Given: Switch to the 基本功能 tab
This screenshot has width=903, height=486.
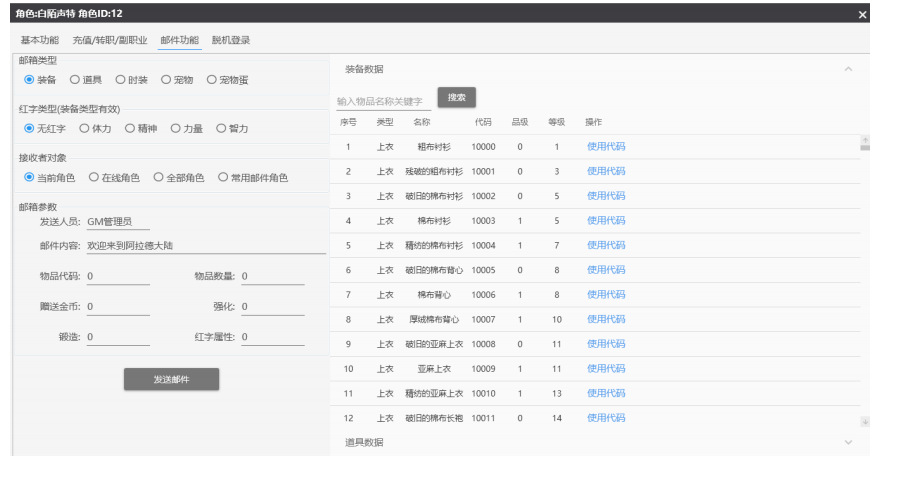Looking at the screenshot, I should (40, 40).
